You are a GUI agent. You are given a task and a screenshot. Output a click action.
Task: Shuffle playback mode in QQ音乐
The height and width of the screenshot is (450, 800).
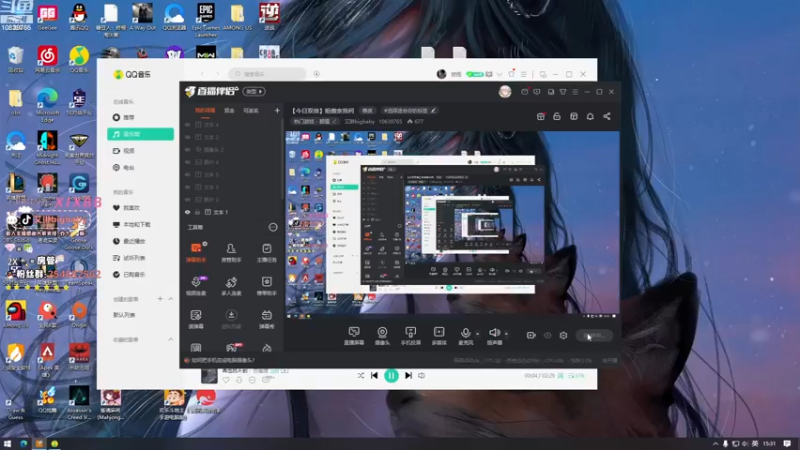[361, 376]
